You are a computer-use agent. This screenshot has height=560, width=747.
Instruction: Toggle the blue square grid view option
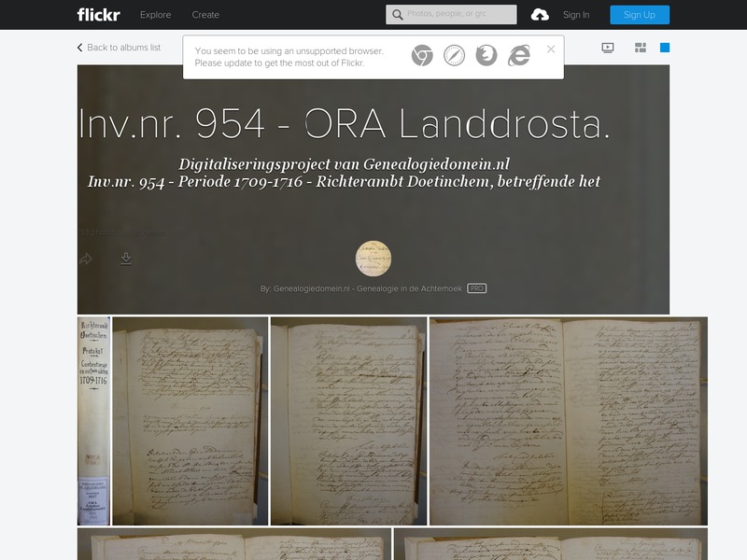click(x=666, y=47)
